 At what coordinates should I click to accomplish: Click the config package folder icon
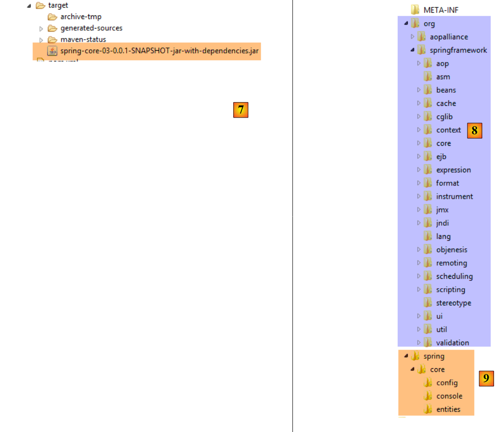pyautogui.click(x=428, y=383)
